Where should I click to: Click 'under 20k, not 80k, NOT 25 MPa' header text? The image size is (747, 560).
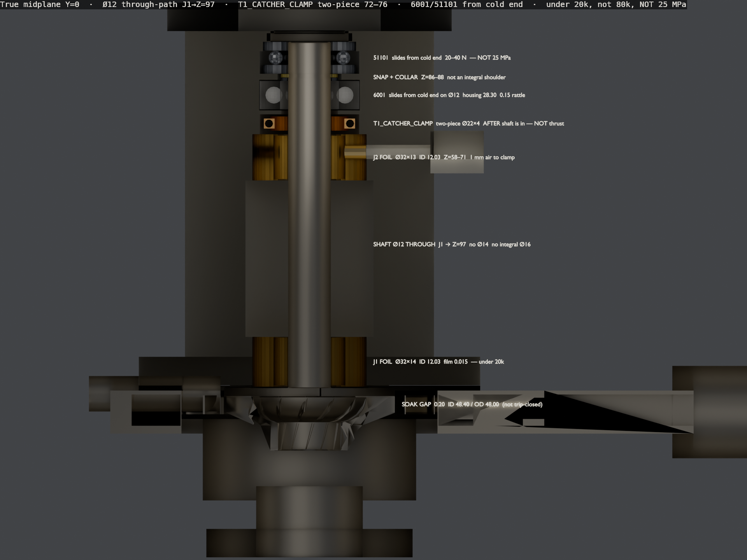616,5
